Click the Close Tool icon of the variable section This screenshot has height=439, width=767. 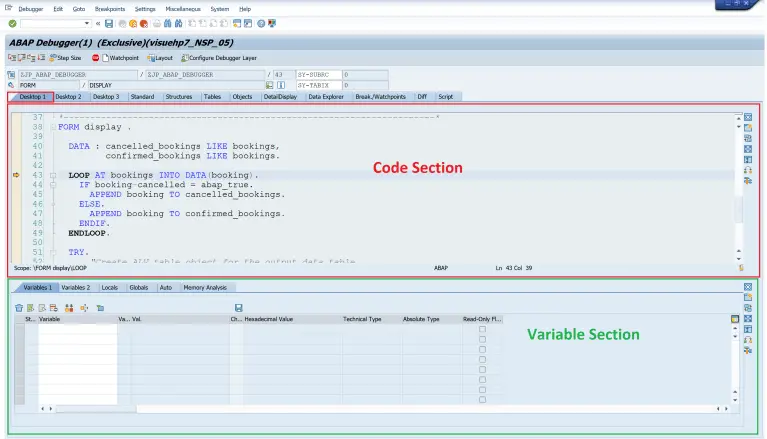click(748, 287)
